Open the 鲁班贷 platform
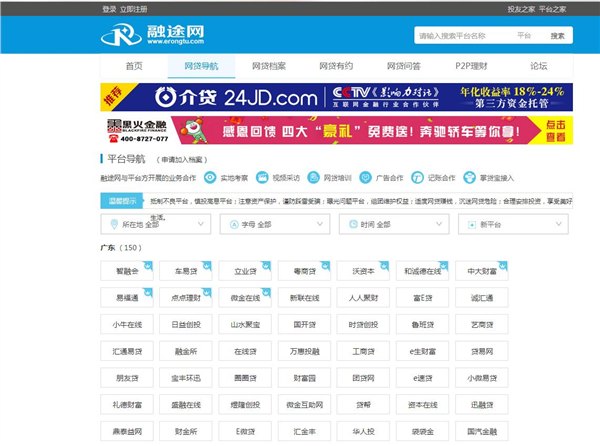 click(422, 324)
